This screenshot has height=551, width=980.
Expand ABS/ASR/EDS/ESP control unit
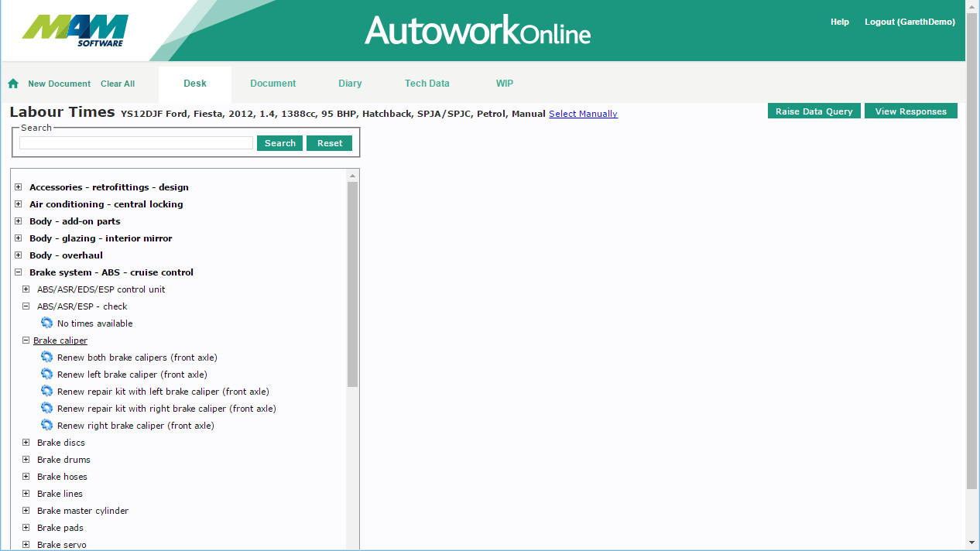(26, 289)
